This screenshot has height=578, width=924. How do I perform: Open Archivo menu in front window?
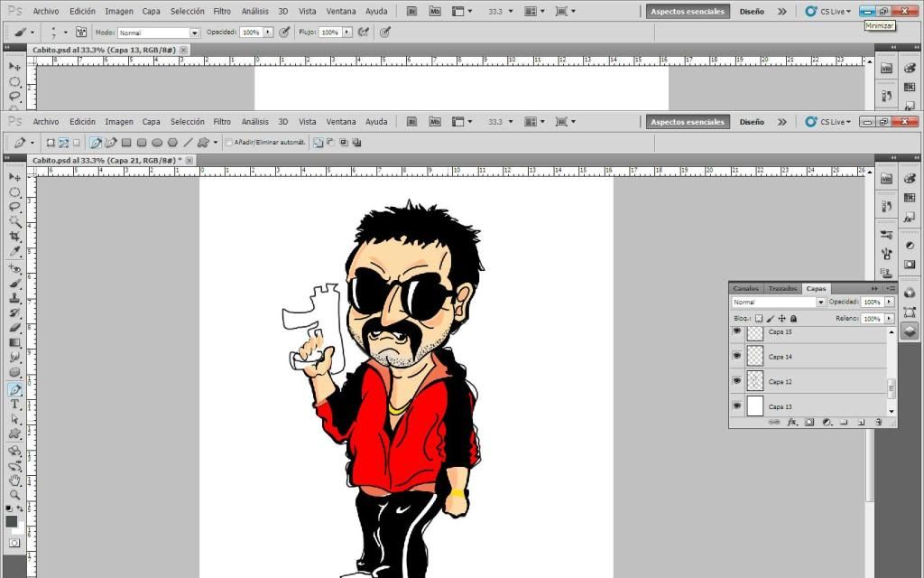coord(46,122)
